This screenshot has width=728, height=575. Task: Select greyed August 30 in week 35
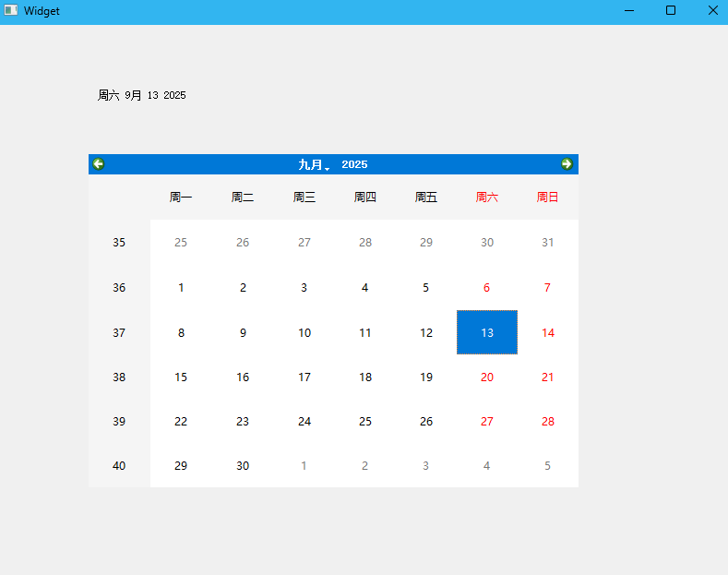coord(487,243)
